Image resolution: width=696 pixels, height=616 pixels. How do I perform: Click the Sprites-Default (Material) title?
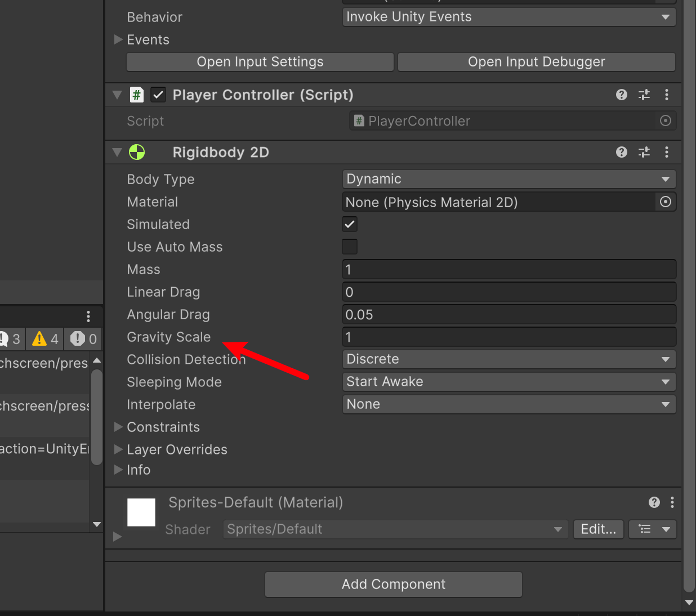(256, 502)
